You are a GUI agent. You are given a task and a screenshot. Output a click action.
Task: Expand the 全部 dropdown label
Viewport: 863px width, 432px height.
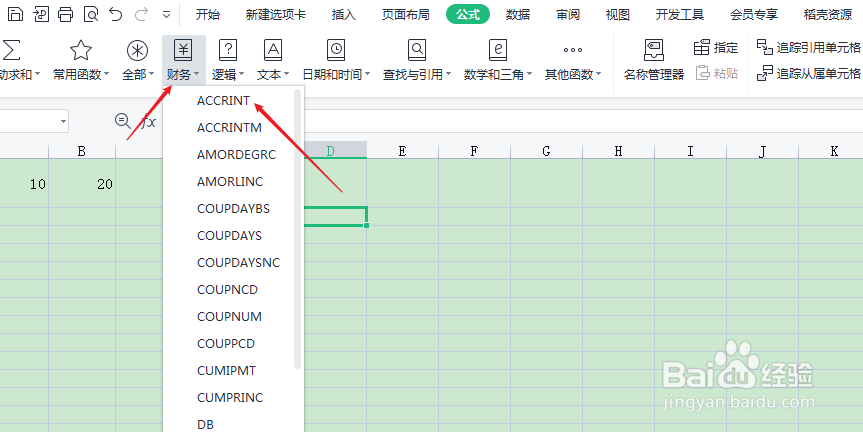[138, 74]
